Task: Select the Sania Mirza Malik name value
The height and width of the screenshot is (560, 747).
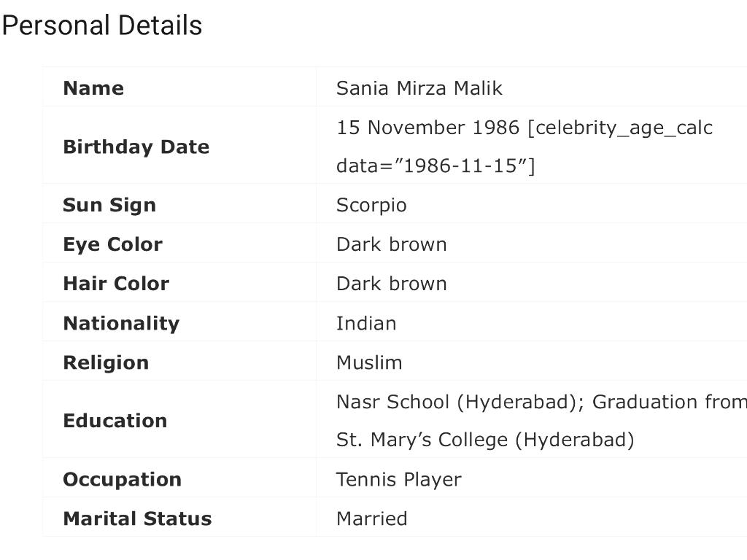Action: (x=419, y=88)
